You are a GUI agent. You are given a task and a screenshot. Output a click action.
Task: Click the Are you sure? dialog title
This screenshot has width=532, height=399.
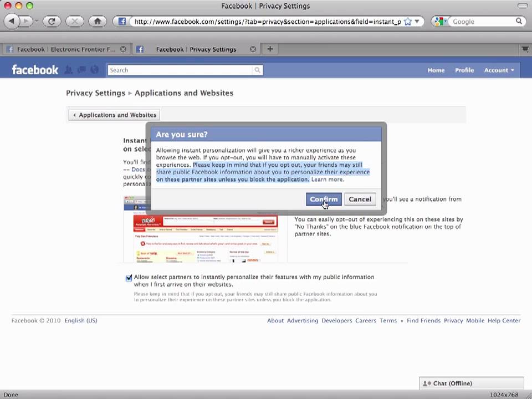(182, 134)
